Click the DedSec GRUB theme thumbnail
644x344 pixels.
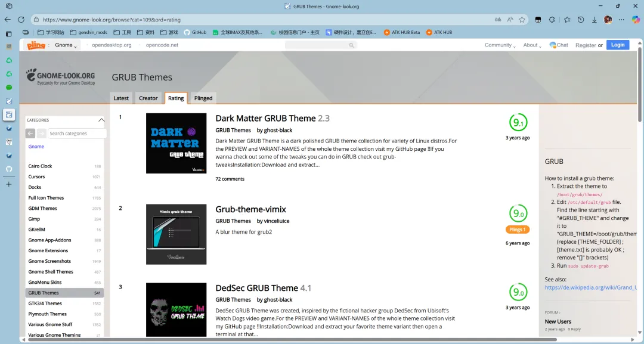coord(176,310)
